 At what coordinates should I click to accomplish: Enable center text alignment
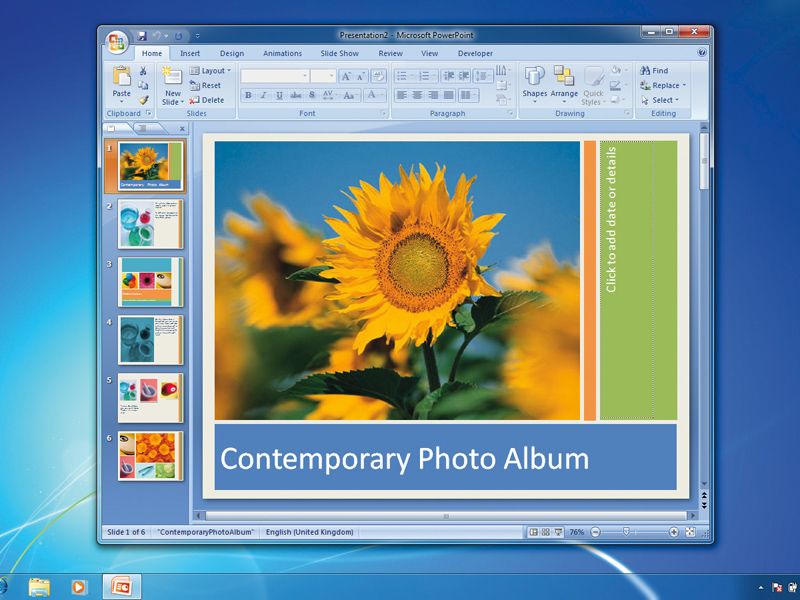(x=420, y=96)
